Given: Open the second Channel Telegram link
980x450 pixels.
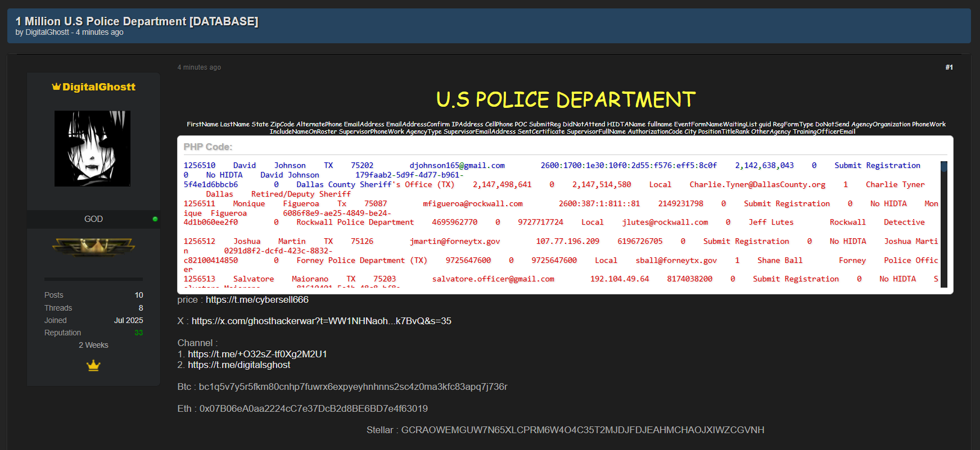Looking at the screenshot, I should [239, 365].
